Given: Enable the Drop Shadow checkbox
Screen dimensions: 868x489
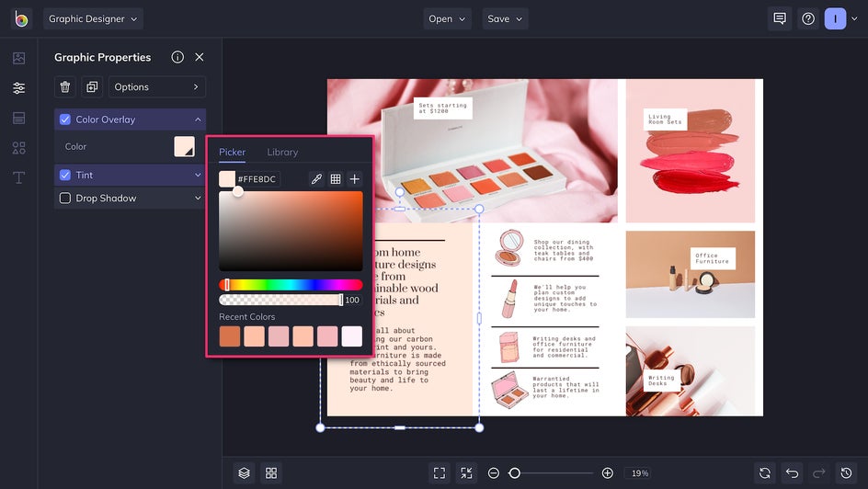Looking at the screenshot, I should coord(64,198).
